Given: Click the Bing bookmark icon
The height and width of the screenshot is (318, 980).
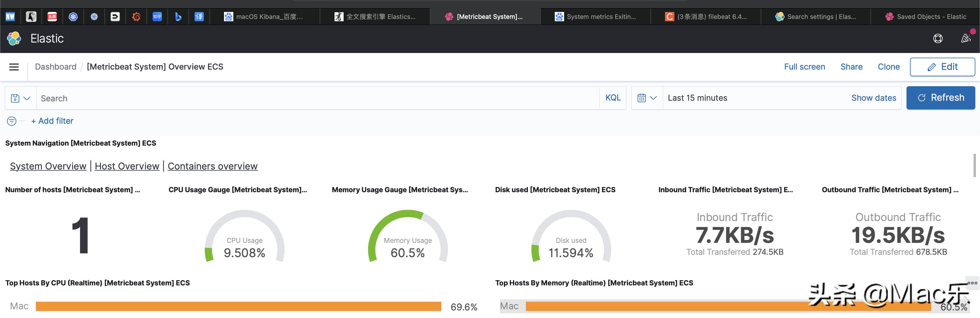Looking at the screenshot, I should (178, 17).
